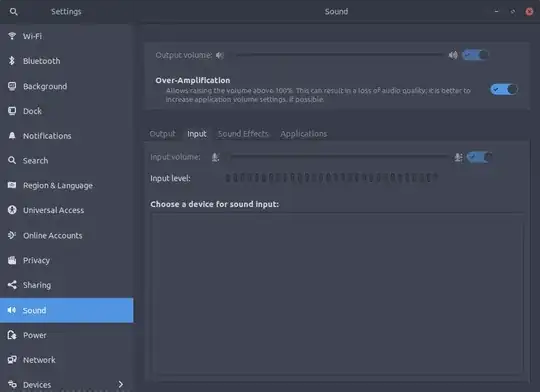Select the Input tab
The image size is (540, 392).
[x=197, y=134]
